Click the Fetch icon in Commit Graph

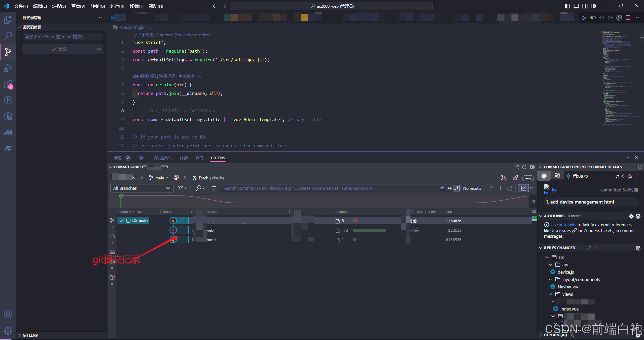[x=195, y=178]
